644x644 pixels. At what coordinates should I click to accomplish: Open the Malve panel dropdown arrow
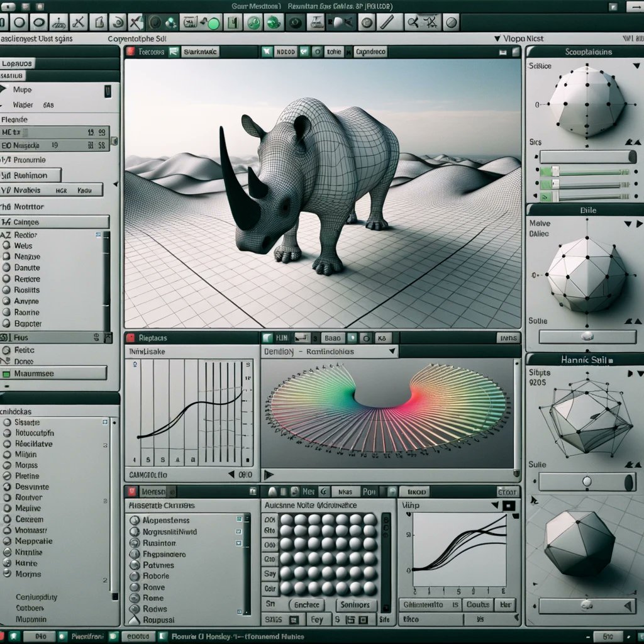tap(628, 224)
